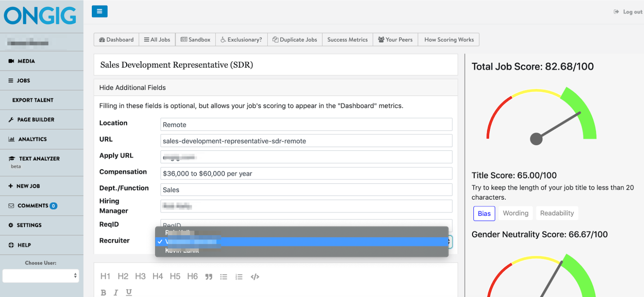Select the Wording tab
This screenshot has height=297, width=644.
click(516, 213)
